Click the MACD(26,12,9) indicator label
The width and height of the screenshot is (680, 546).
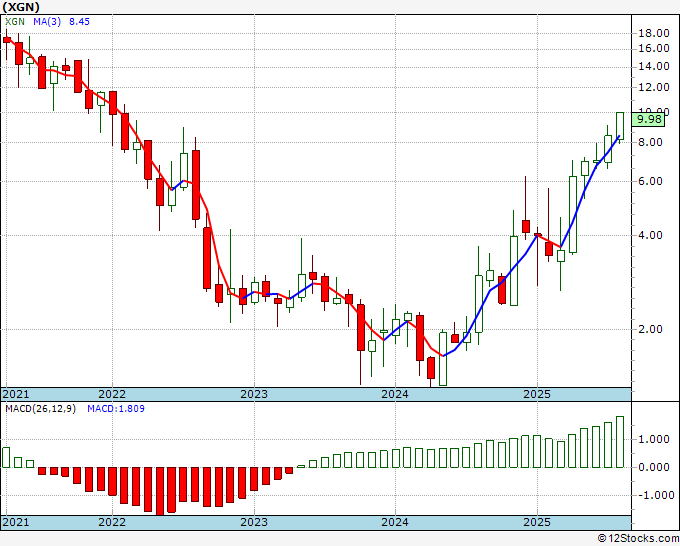pos(40,409)
